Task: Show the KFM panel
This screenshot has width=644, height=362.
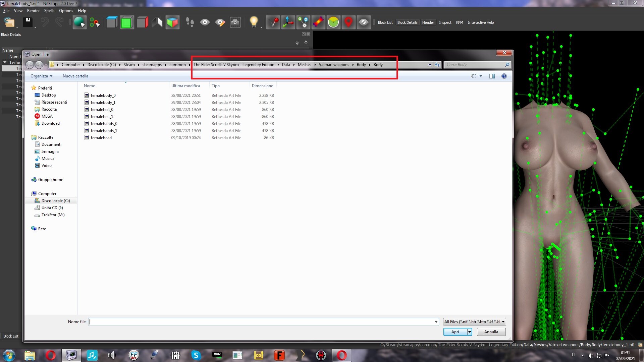Action: click(x=460, y=22)
